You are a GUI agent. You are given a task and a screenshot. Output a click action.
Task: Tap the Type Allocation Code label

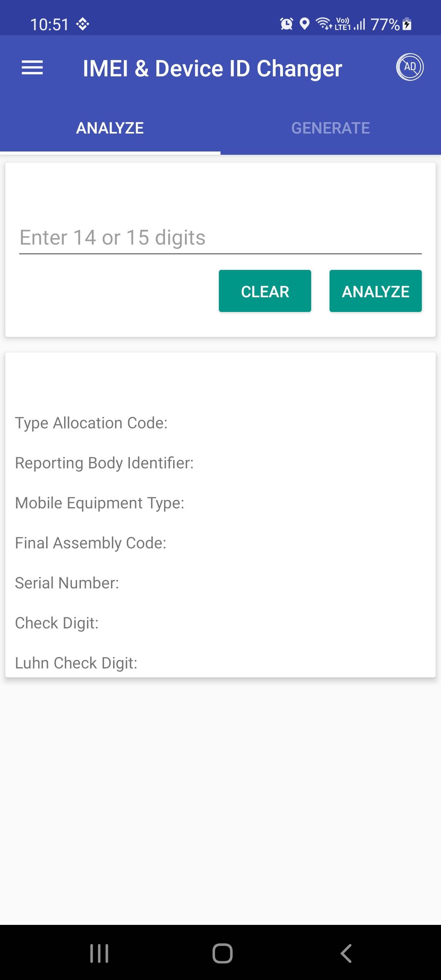[x=91, y=423]
